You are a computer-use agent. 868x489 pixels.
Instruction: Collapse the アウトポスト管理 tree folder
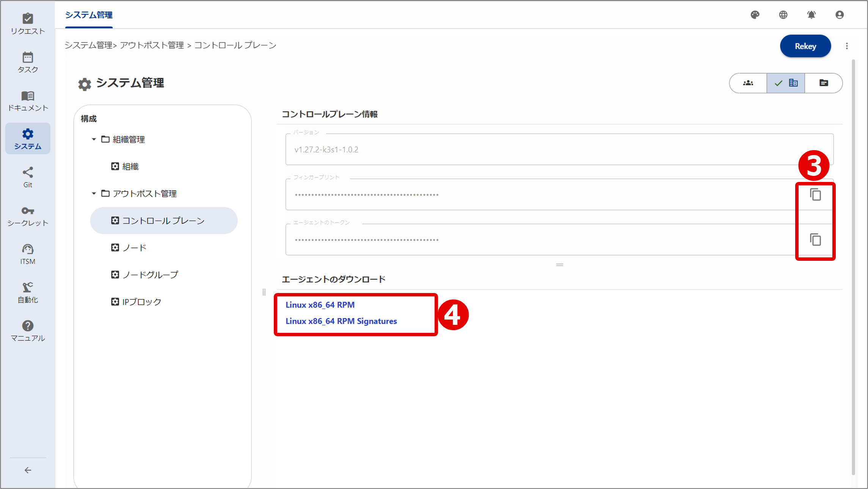click(94, 194)
